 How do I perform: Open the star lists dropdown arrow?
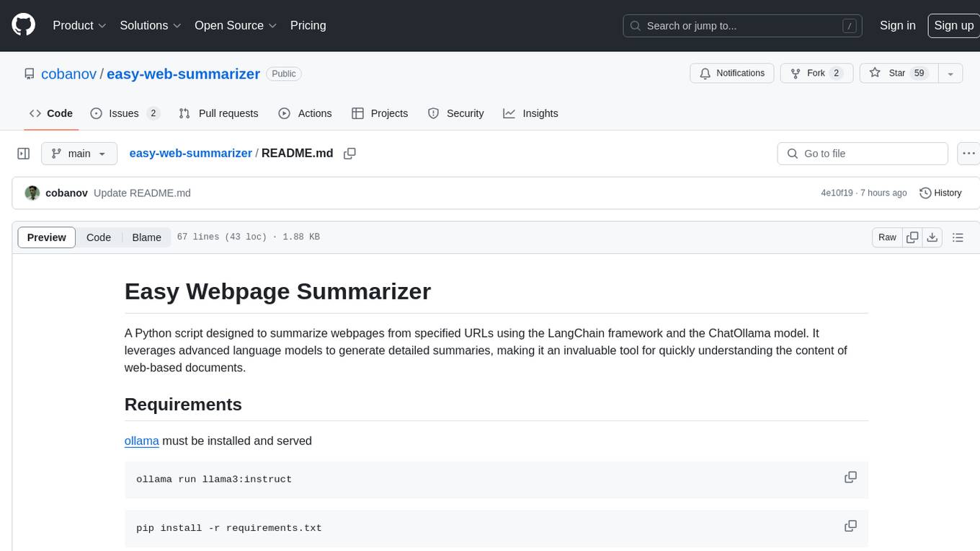pos(950,74)
